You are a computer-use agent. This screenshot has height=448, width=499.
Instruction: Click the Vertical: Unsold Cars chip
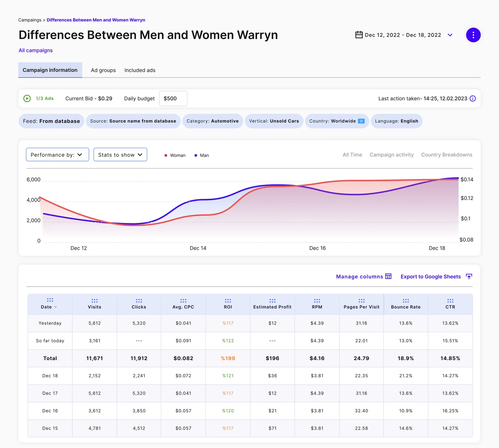(274, 121)
